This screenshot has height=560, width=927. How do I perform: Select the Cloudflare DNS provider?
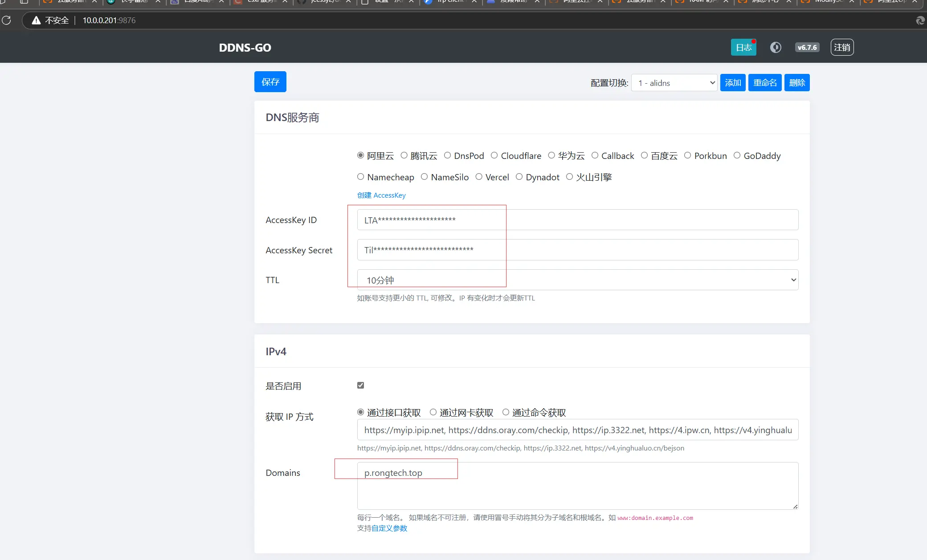pyautogui.click(x=494, y=155)
